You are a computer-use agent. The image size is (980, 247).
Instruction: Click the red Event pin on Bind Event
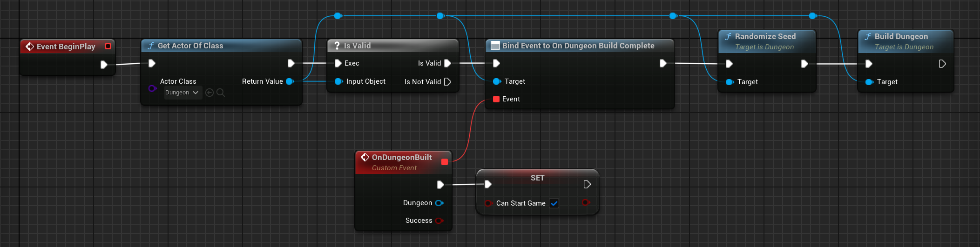[x=496, y=99]
